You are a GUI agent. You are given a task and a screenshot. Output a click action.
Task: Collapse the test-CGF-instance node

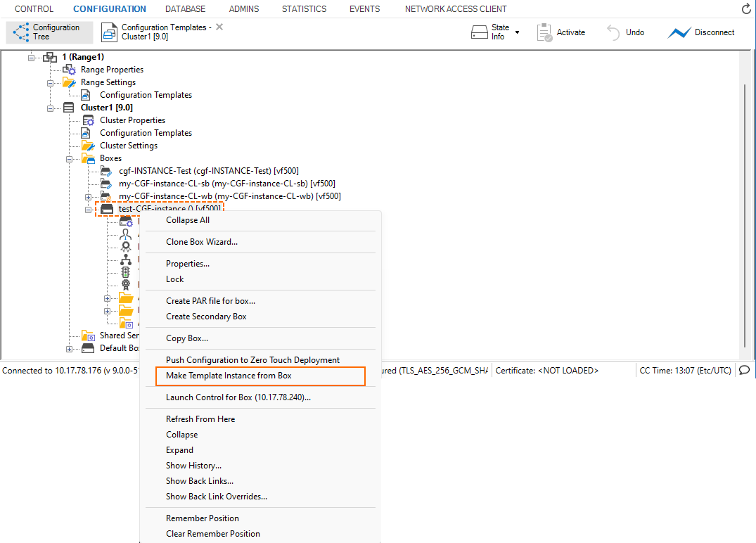88,210
